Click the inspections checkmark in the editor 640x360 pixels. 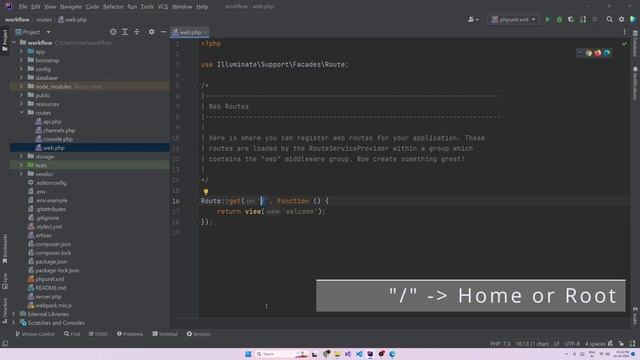[x=624, y=44]
